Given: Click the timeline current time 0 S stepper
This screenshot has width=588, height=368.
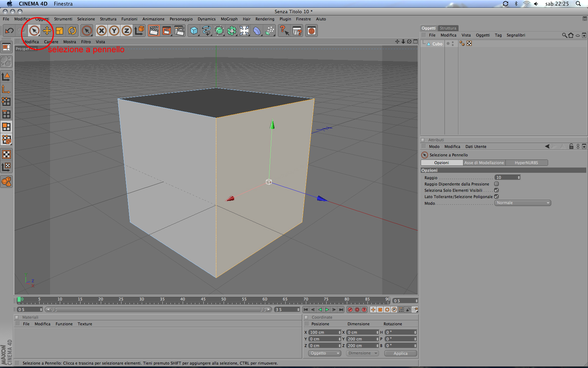Looking at the screenshot, I should [416, 301].
